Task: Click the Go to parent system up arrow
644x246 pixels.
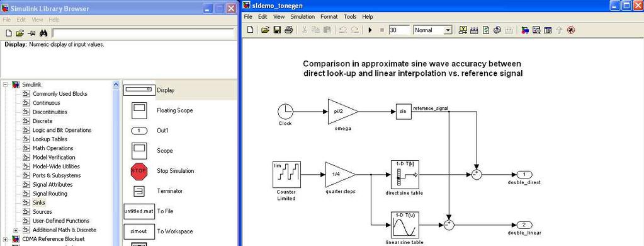Action: [559, 30]
